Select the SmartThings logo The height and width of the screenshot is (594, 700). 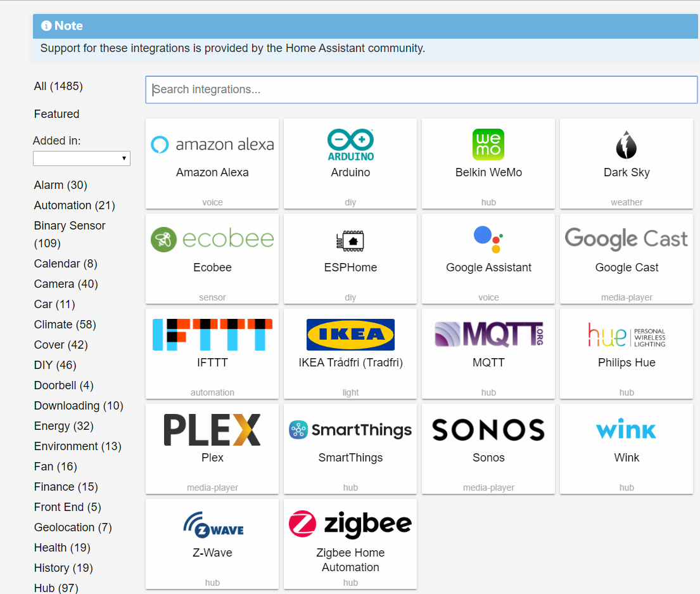click(x=350, y=430)
